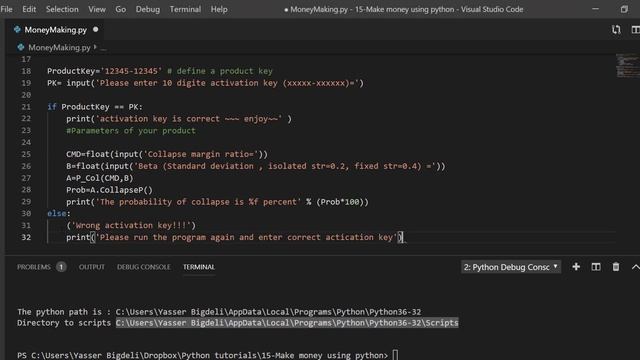This screenshot has height=360, width=640.
Task: Click the code minimap preview
Action: [628, 65]
